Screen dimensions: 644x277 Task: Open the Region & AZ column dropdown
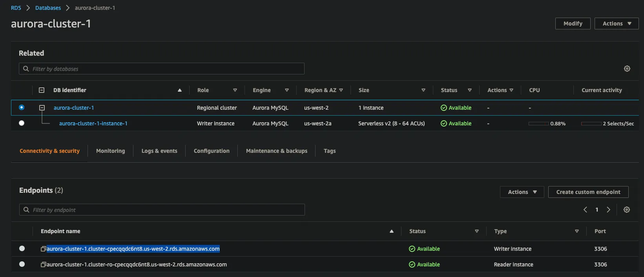pos(341,90)
